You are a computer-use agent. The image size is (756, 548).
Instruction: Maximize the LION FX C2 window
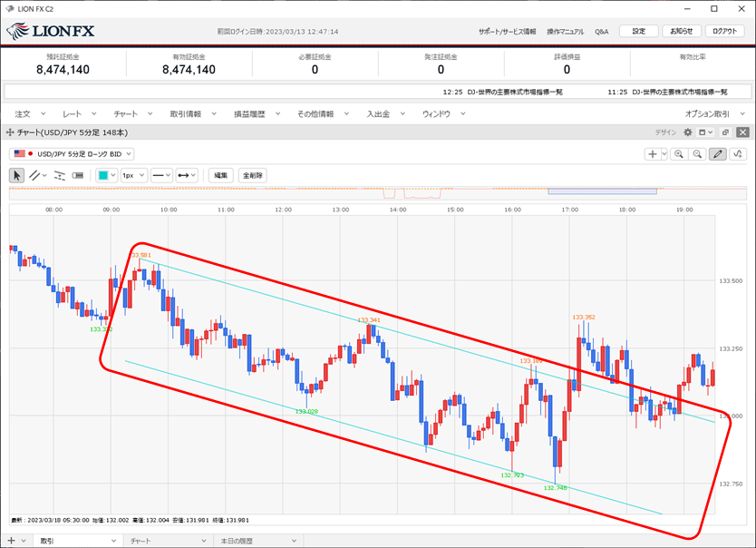click(x=714, y=9)
